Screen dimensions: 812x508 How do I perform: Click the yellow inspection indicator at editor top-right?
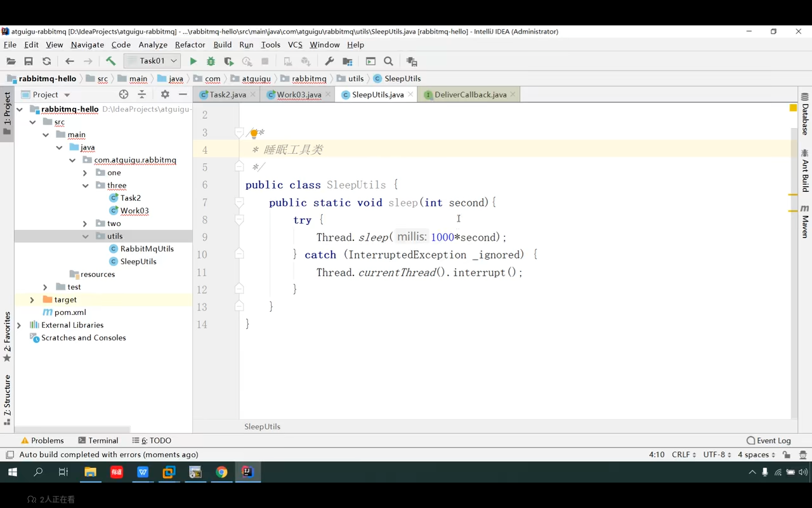(x=793, y=108)
